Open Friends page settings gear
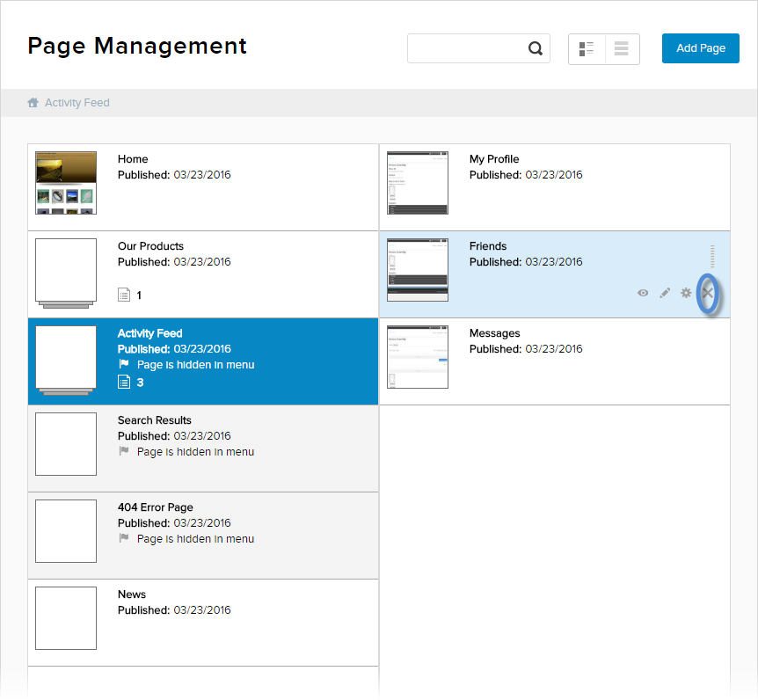The height and width of the screenshot is (700, 758). (686, 293)
